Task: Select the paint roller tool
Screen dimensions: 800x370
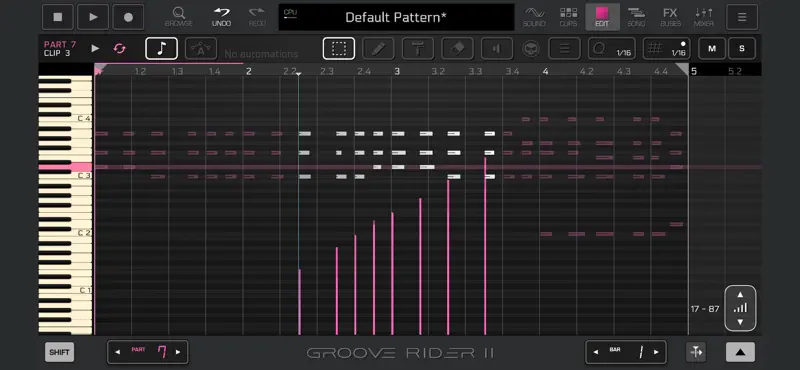Action: tap(418, 48)
